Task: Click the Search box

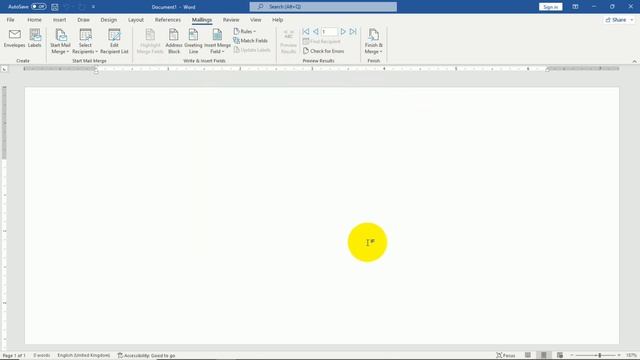Action: [x=323, y=7]
